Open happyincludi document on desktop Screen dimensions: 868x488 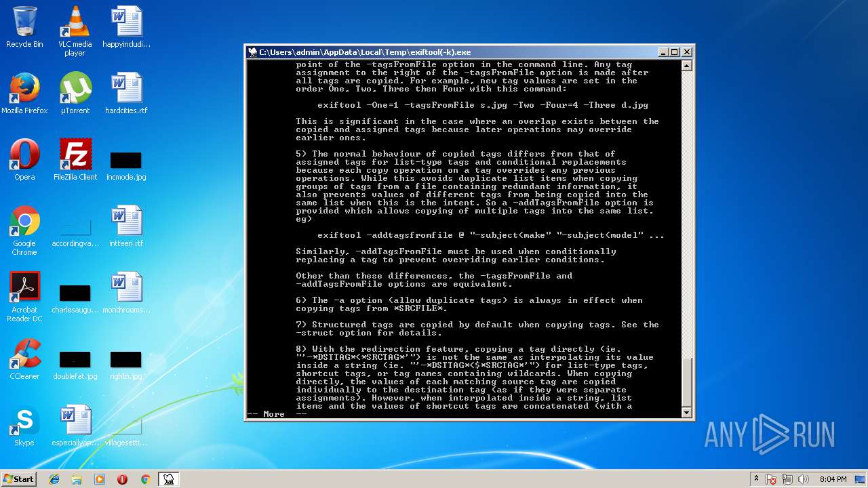[x=126, y=27]
